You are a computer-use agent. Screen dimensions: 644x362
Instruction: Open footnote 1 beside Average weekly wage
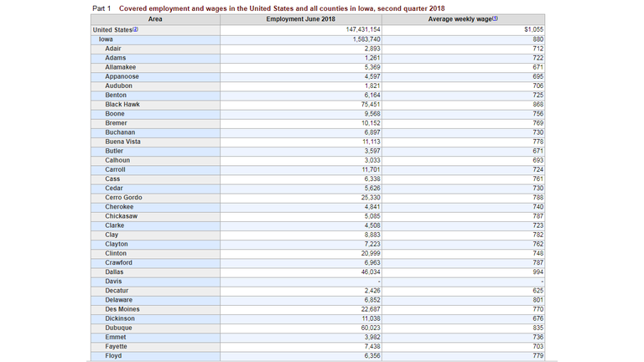click(495, 18)
